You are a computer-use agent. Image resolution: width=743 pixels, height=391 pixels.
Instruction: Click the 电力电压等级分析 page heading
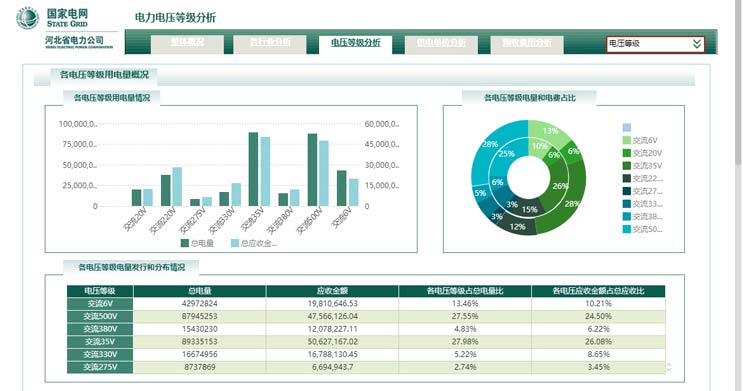[175, 18]
